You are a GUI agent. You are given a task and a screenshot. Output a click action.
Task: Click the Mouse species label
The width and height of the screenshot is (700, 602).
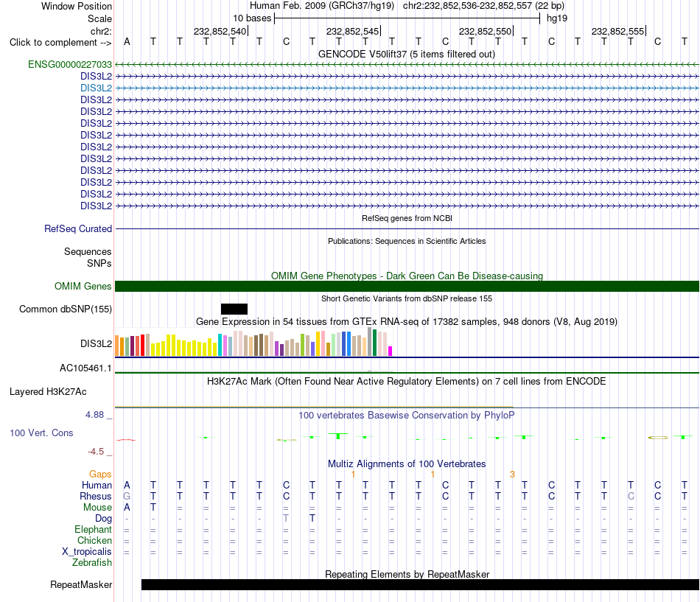(x=97, y=508)
